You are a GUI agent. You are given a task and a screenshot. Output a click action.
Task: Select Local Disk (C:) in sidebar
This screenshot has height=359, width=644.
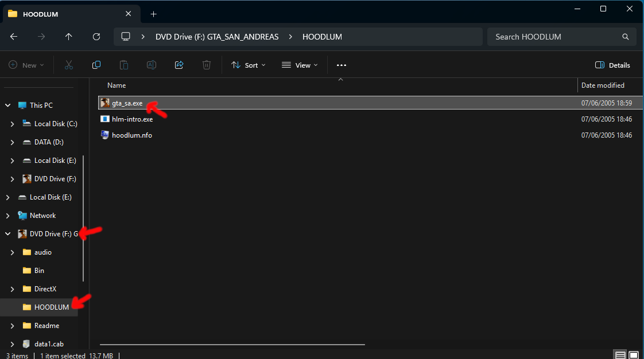click(x=56, y=123)
